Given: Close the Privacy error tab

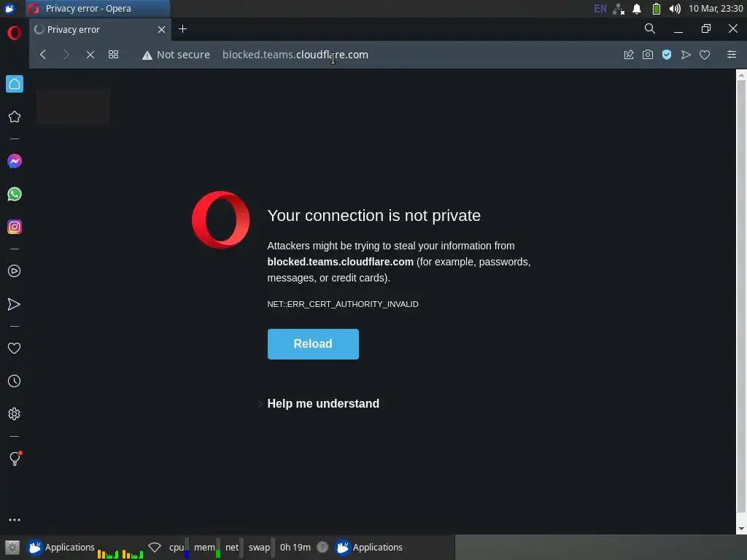Looking at the screenshot, I should (161, 29).
